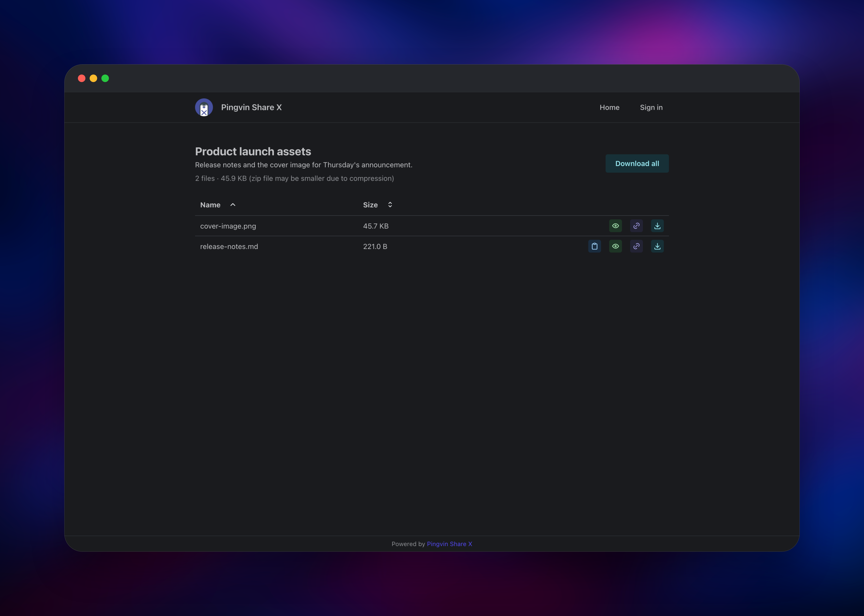864x616 pixels.
Task: Copy link for cover-image.png
Action: (636, 226)
